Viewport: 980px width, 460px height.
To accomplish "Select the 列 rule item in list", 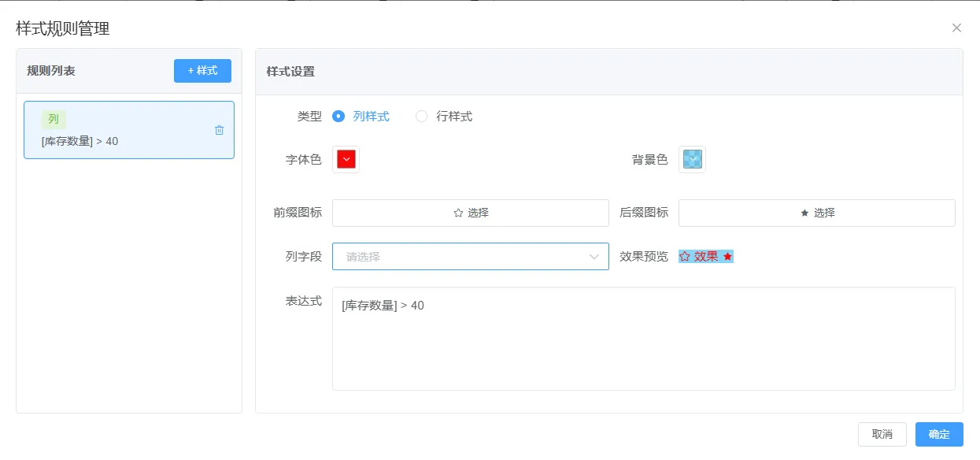I will tap(129, 130).
